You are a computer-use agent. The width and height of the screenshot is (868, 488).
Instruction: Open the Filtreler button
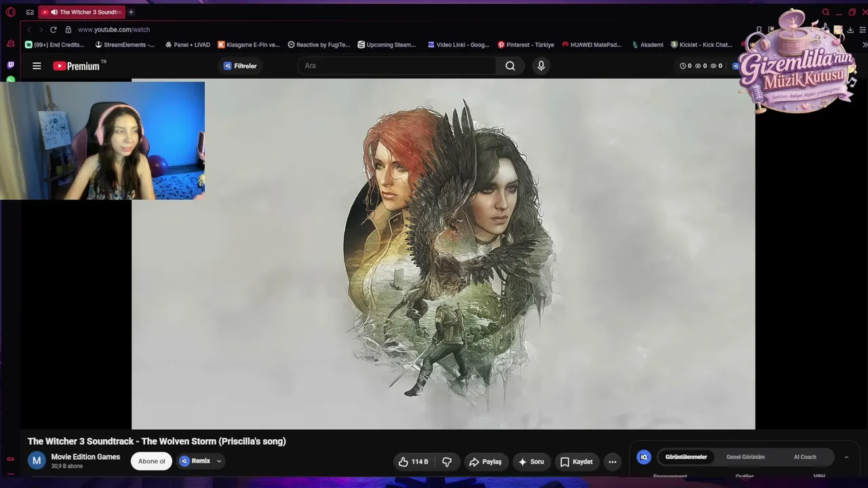240,66
